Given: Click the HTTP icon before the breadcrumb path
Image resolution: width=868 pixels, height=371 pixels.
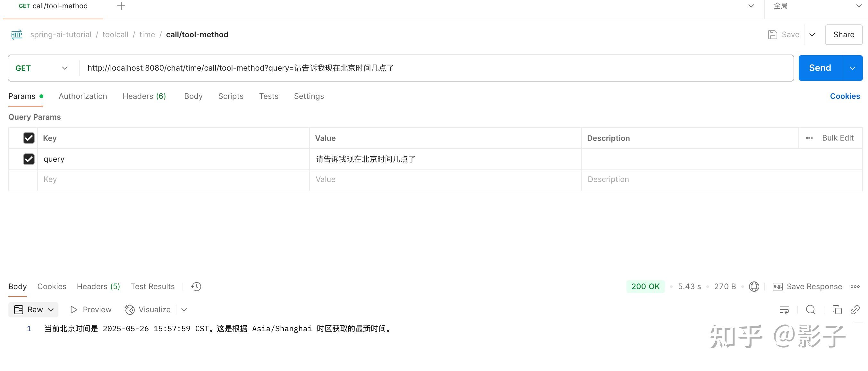Looking at the screenshot, I should click(x=16, y=34).
